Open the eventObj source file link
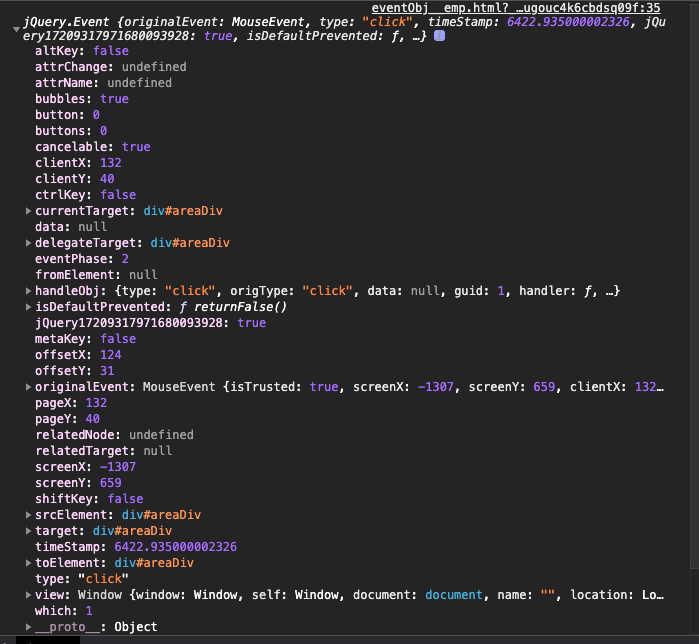This screenshot has height=644, width=699. coord(516,8)
